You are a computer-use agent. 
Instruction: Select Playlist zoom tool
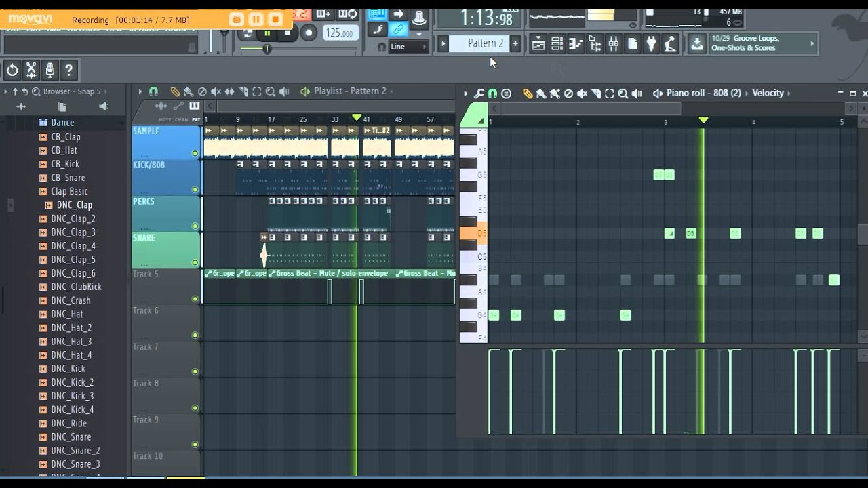[x=270, y=91]
